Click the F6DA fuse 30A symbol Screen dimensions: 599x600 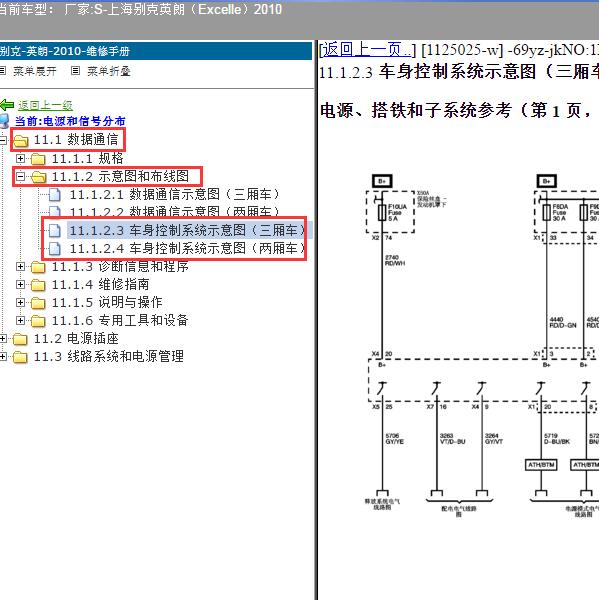pos(547,213)
